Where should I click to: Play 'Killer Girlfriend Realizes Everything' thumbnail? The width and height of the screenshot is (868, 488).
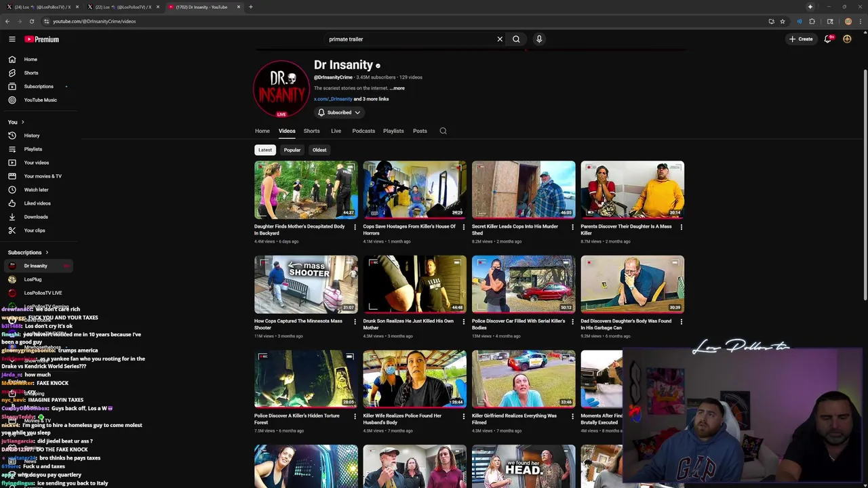tap(524, 379)
